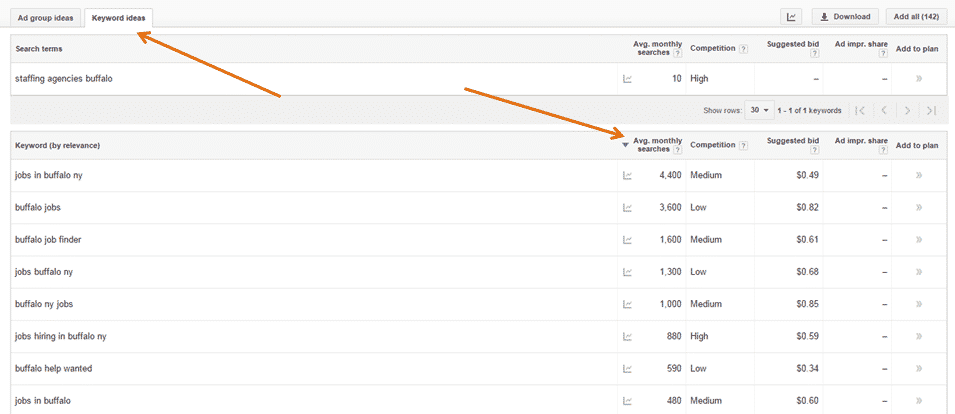Click Suggested bid header in keyword table
This screenshot has width=955, height=414.
(793, 141)
